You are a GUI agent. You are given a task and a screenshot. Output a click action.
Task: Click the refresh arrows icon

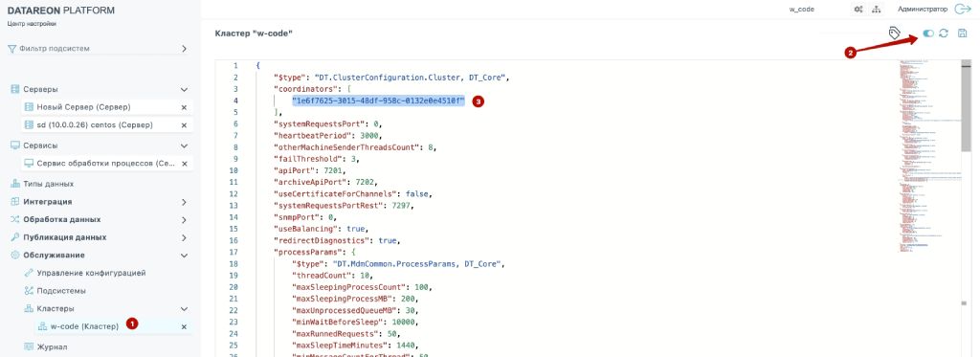[x=944, y=33]
